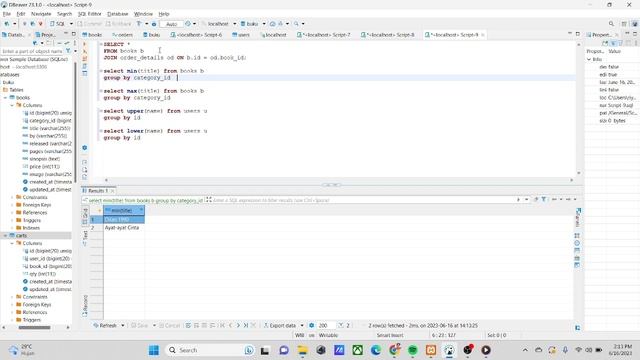This screenshot has height=360, width=640.
Task: Click the filter funnel beside the navigator search
Action: (69, 51)
